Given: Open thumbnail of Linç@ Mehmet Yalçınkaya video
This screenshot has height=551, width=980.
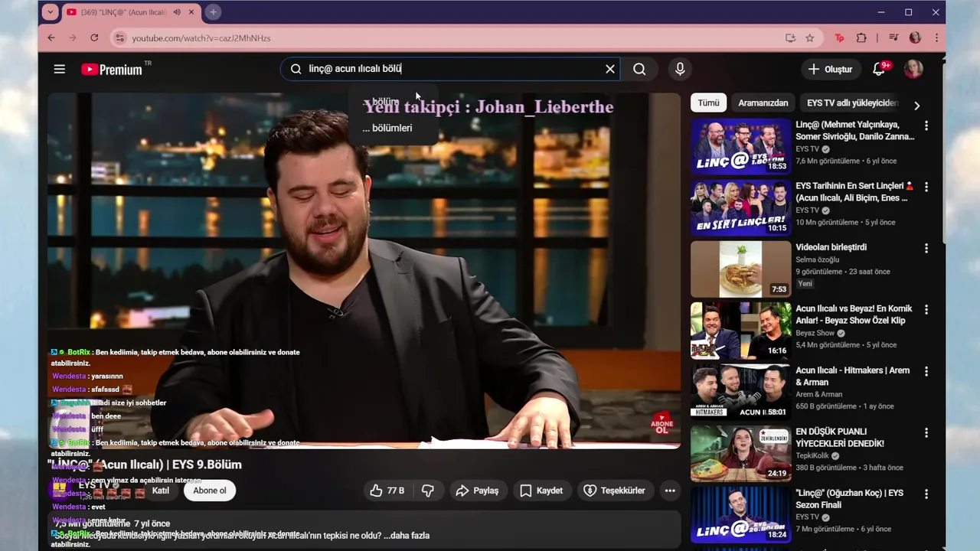Looking at the screenshot, I should pyautogui.click(x=741, y=146).
